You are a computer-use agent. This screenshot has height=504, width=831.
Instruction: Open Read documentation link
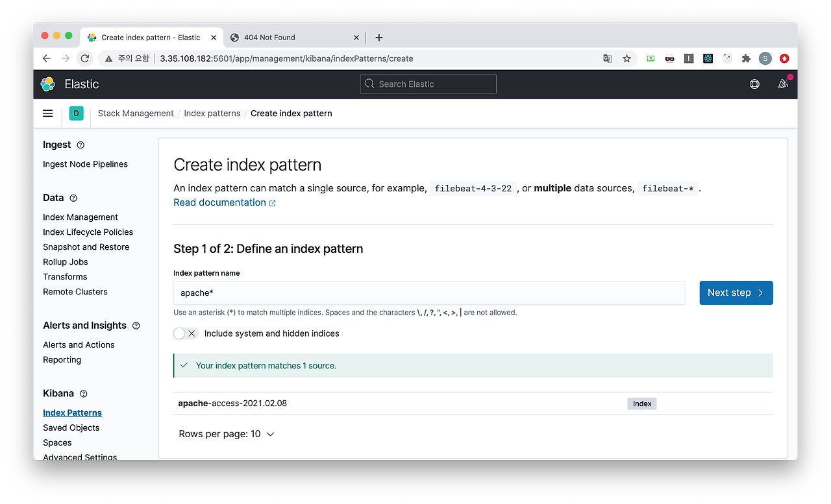225,203
